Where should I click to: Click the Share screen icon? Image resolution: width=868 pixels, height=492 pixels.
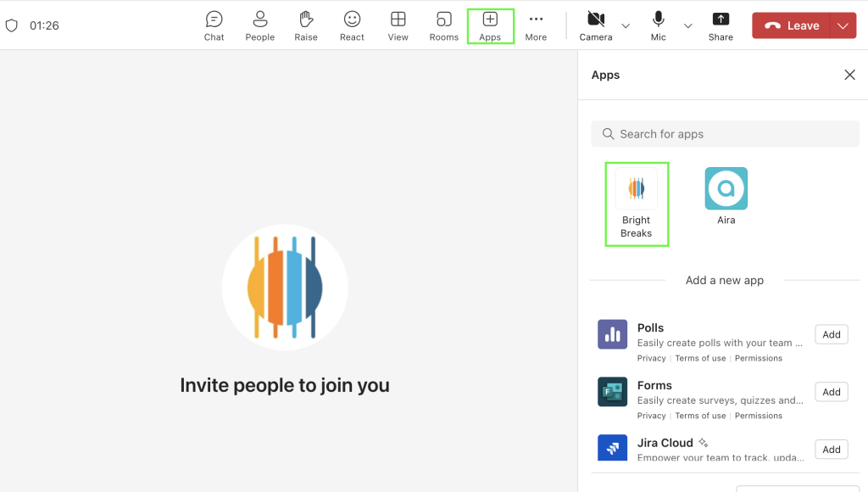(721, 25)
